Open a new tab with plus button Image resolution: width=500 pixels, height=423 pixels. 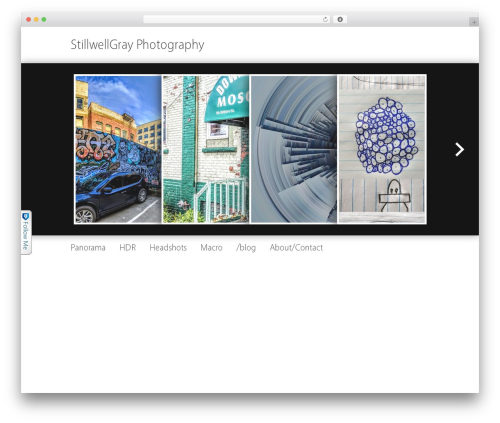coord(474,22)
